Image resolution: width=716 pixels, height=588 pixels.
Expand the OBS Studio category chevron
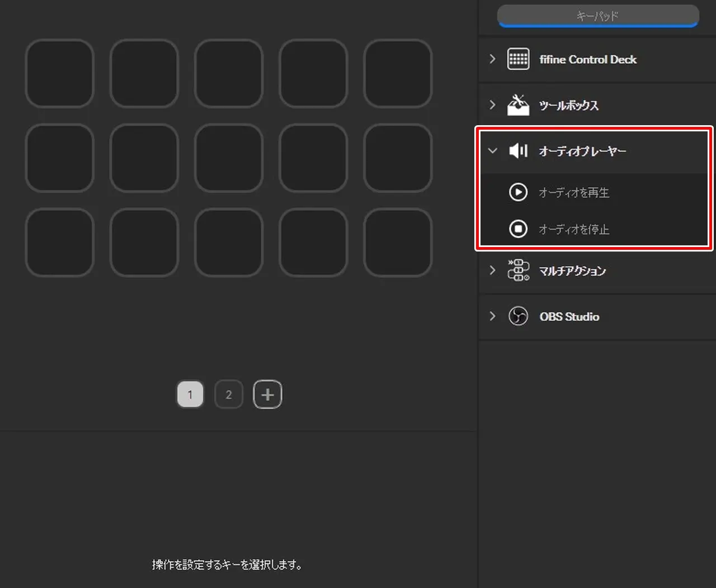492,316
